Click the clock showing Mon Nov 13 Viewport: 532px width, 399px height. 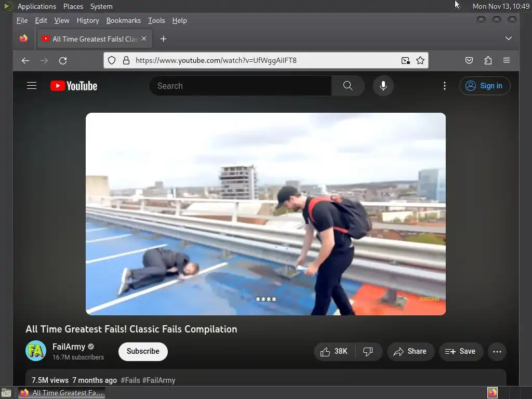pos(501,6)
